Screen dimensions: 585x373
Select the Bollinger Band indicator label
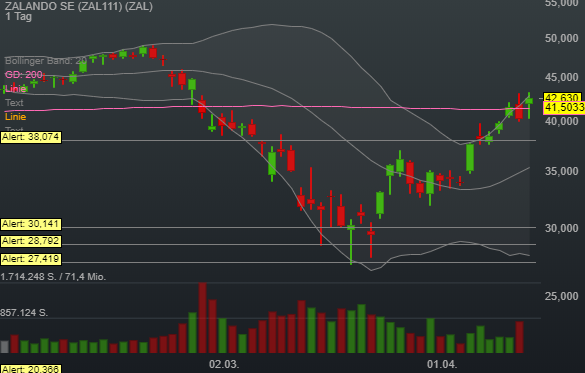(x=46, y=61)
